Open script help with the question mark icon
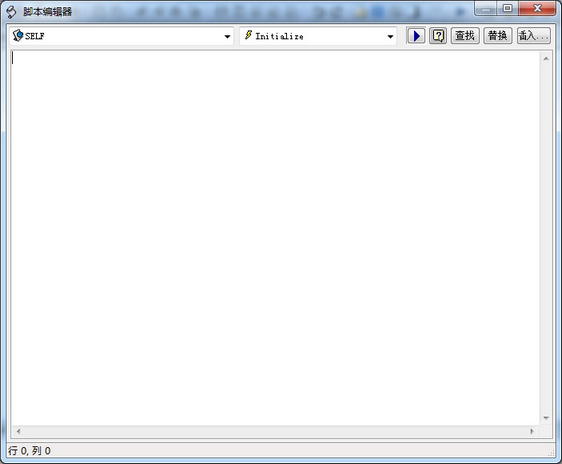The width and height of the screenshot is (562, 464). [438, 36]
